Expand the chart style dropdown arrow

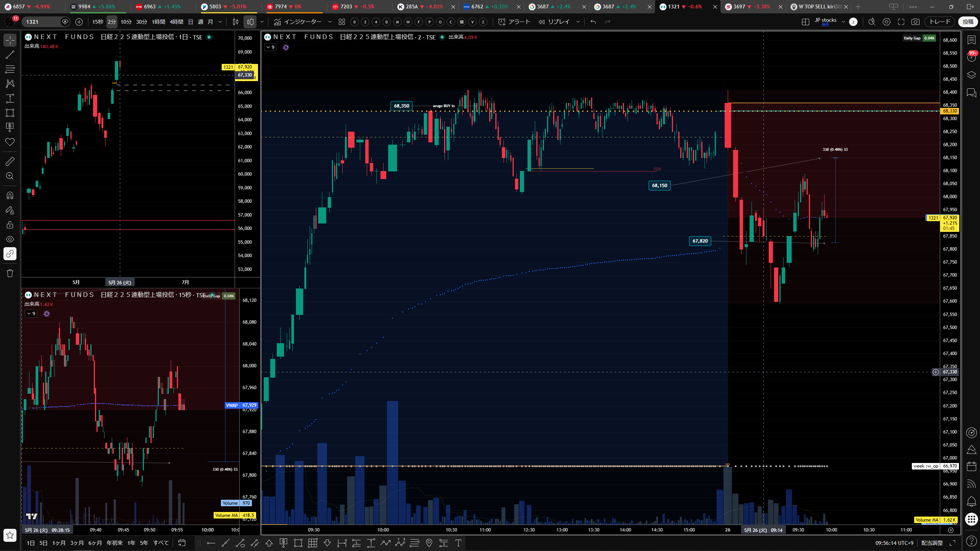click(x=262, y=22)
